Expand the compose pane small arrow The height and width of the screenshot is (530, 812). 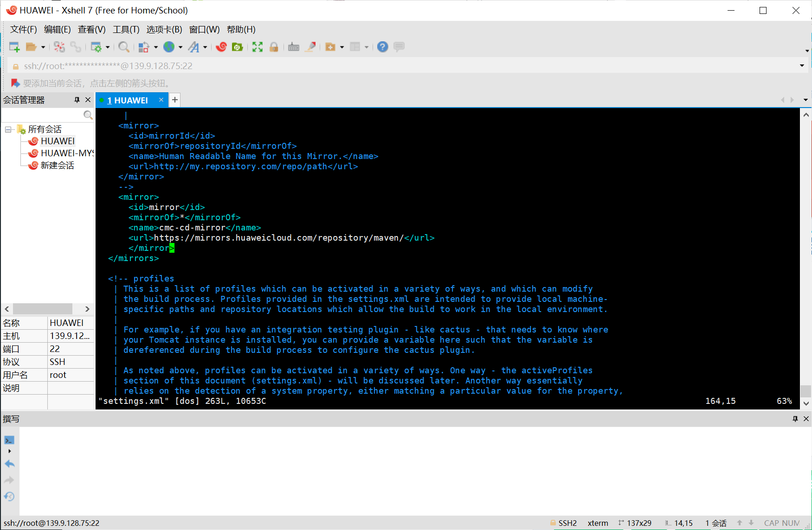9,451
